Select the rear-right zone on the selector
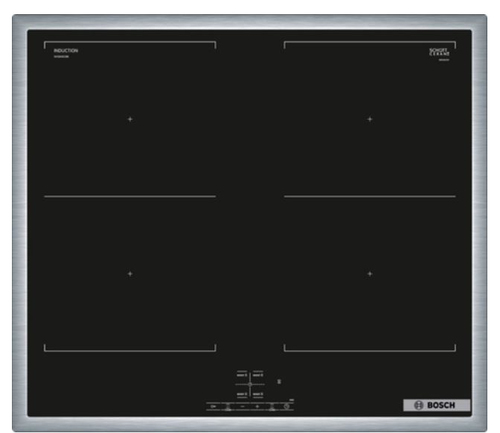The image size is (500, 433). 258,375
